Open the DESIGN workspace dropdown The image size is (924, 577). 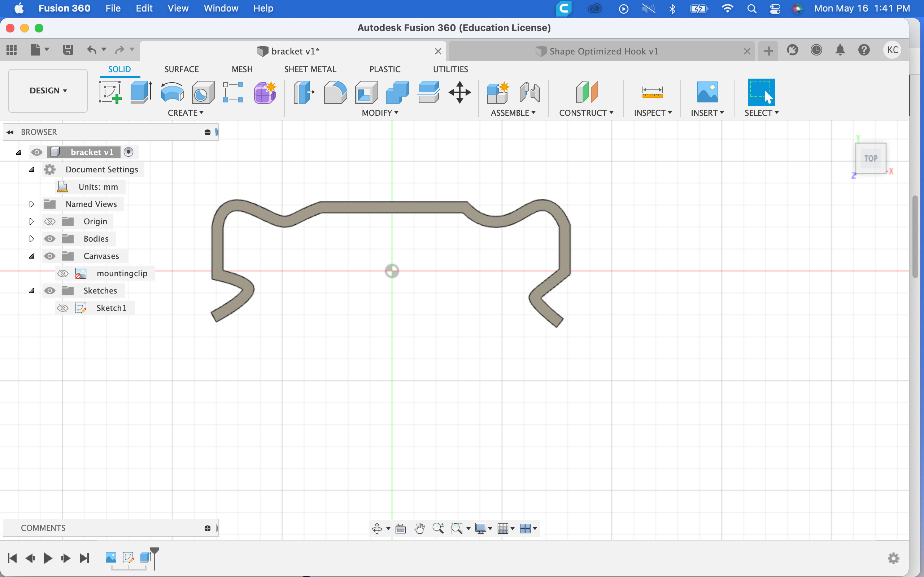click(x=48, y=91)
